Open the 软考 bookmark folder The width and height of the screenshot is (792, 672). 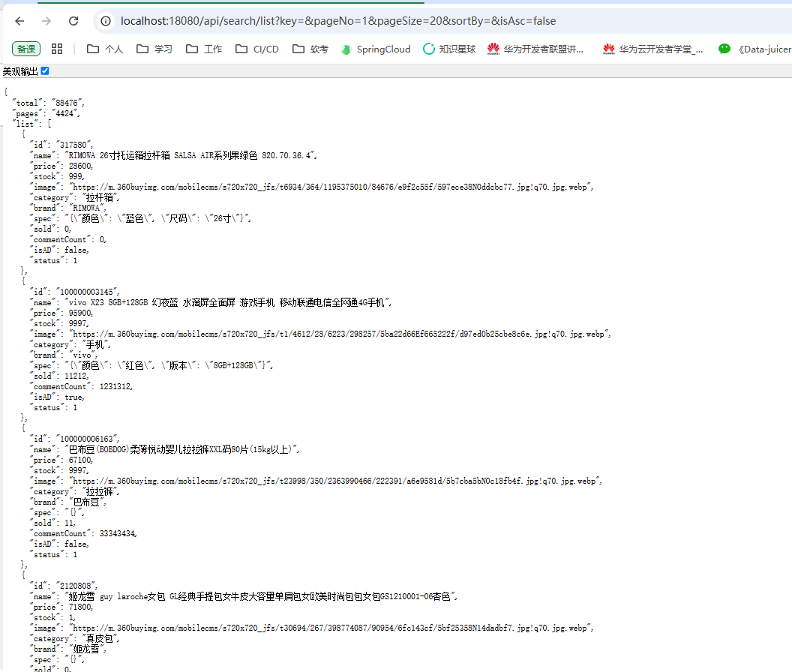pos(310,49)
